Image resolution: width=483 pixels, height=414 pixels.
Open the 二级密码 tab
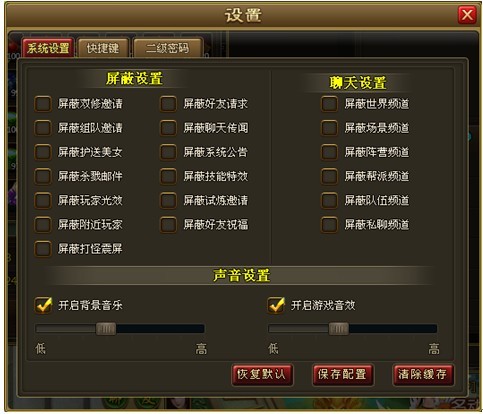[167, 48]
